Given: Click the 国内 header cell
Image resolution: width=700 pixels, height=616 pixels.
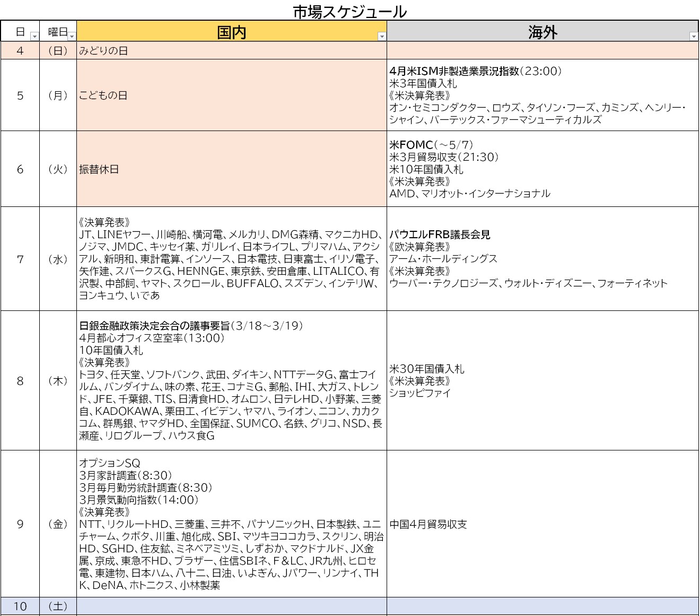Looking at the screenshot, I should click(232, 31).
